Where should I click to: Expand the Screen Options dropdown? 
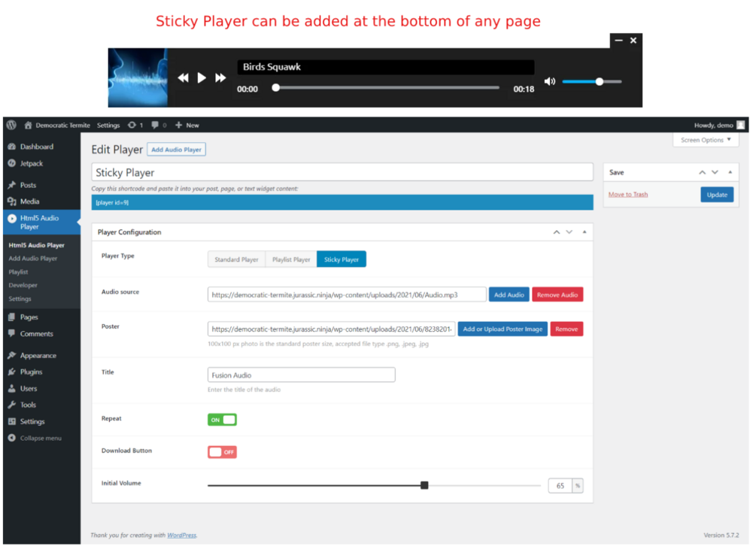pyautogui.click(x=706, y=140)
